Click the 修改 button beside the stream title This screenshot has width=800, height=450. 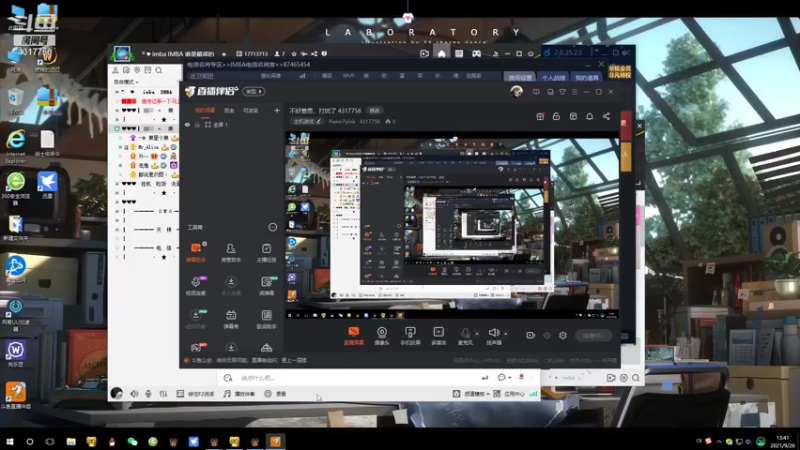pos(374,111)
